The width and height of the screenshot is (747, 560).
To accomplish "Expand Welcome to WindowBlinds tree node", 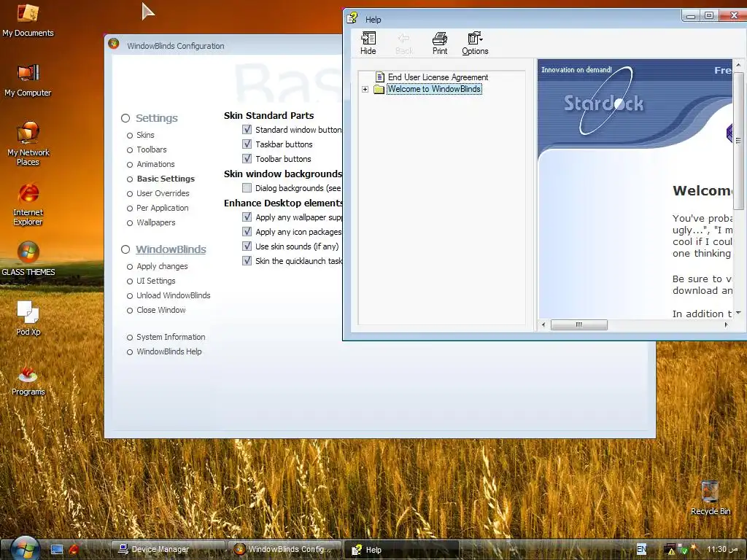I will coord(365,89).
